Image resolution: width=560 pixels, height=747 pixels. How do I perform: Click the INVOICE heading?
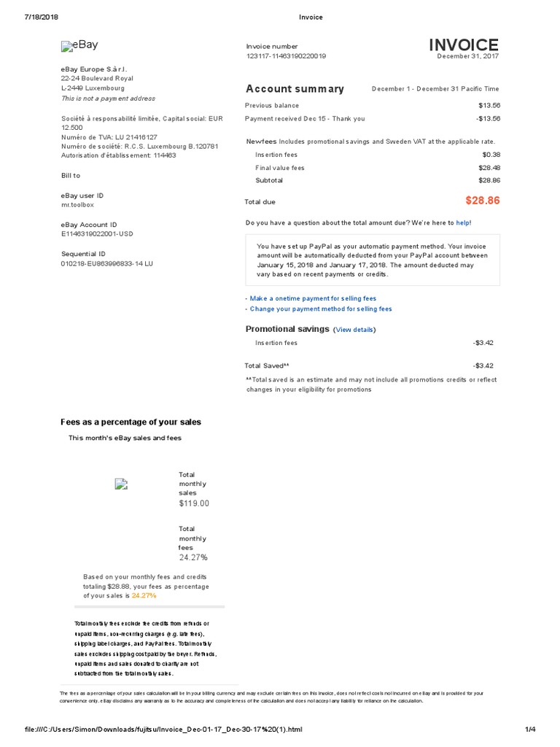[464, 45]
